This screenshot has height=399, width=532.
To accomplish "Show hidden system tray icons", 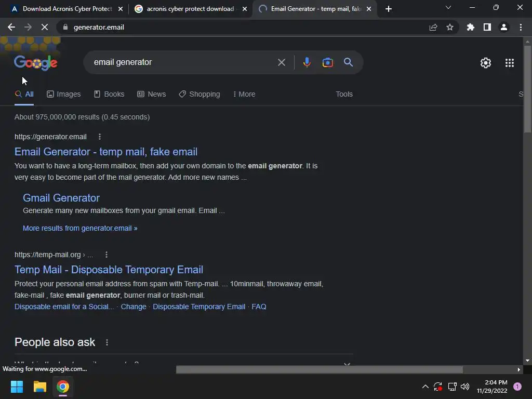I will click(425, 387).
